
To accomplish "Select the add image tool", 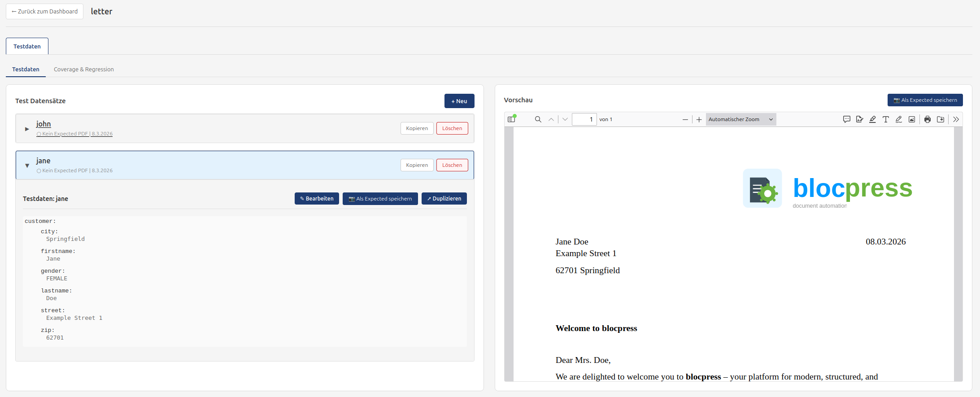I will (911, 119).
